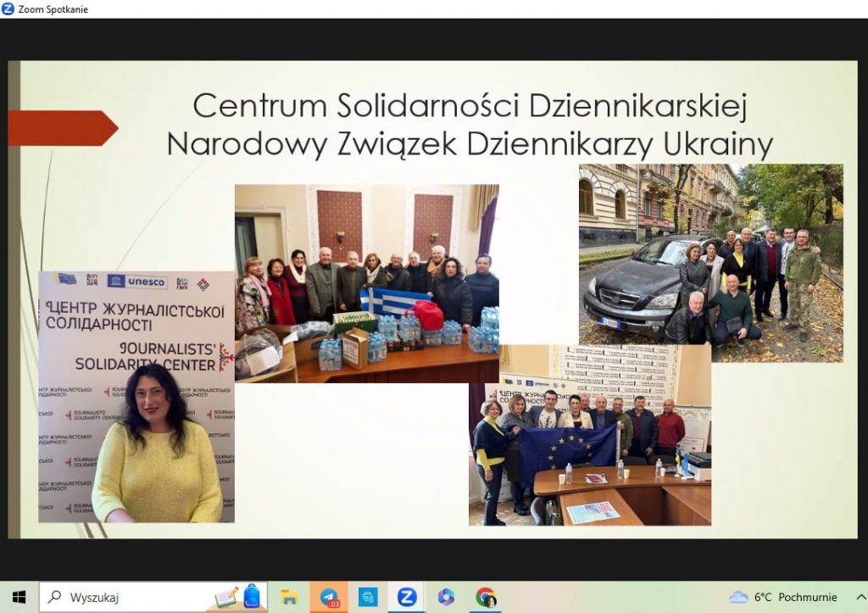Open File Explorer from the taskbar
Viewport: 868px width, 613px height.
[289, 597]
